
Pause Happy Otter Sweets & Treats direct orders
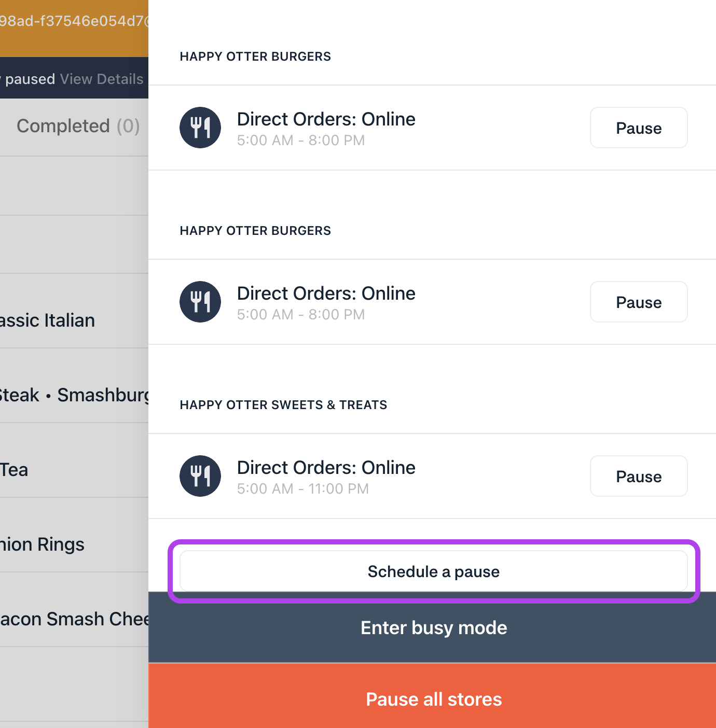(x=638, y=477)
